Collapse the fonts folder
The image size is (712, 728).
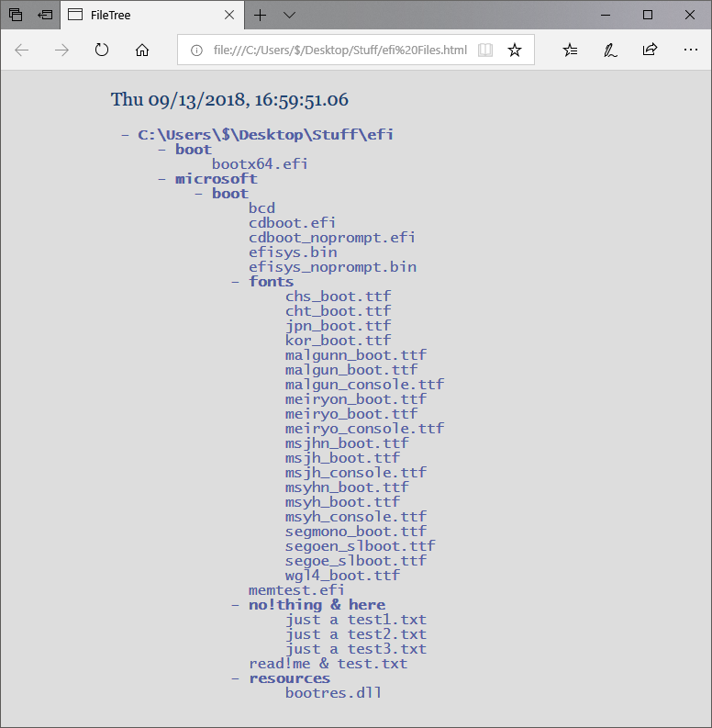tap(235, 282)
